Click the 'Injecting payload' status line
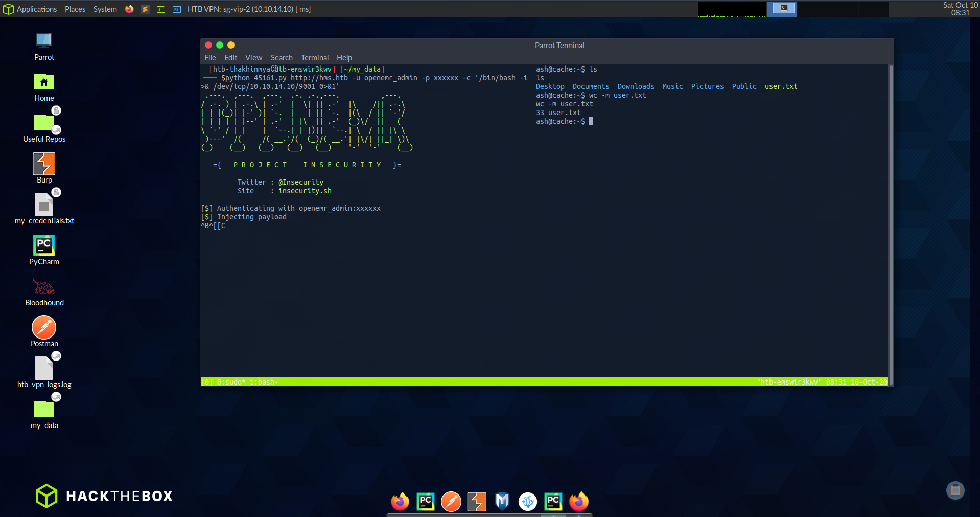980x517 pixels. click(x=244, y=217)
